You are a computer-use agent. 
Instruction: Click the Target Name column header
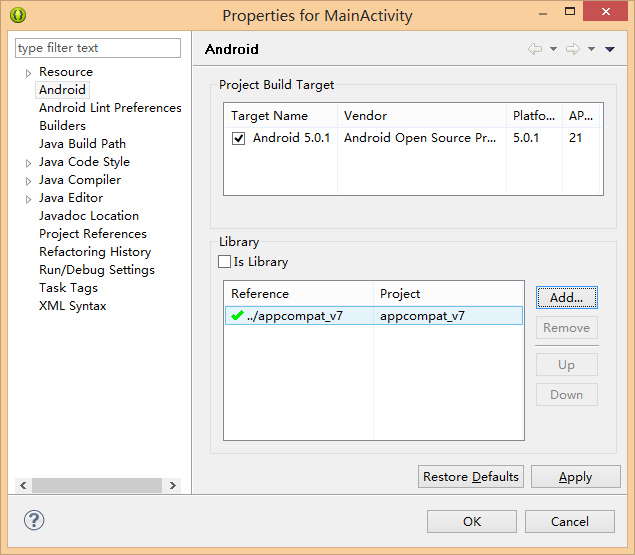[x=281, y=116]
